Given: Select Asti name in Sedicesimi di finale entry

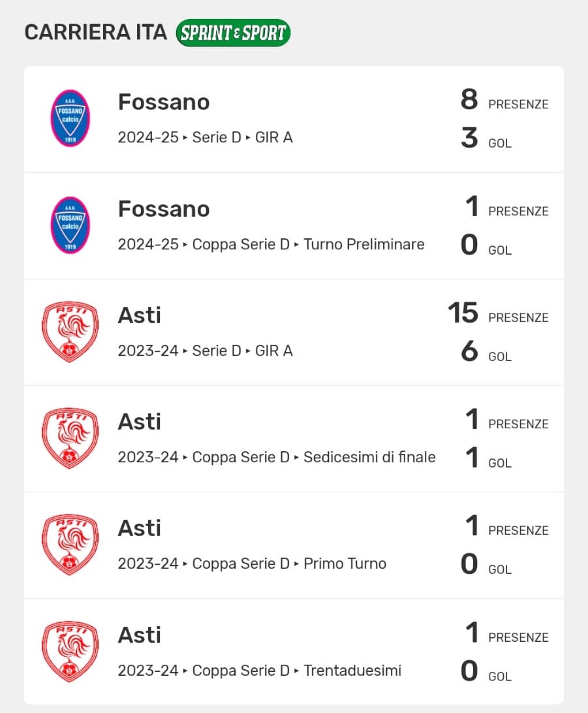Looking at the screenshot, I should [x=139, y=422].
